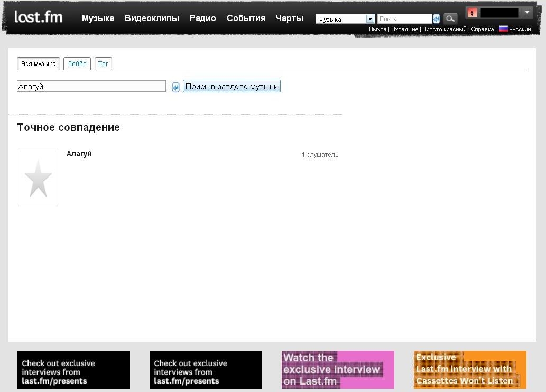Expand the Музыка search category dropdown
The width and height of the screenshot is (546, 392).
coord(370,19)
